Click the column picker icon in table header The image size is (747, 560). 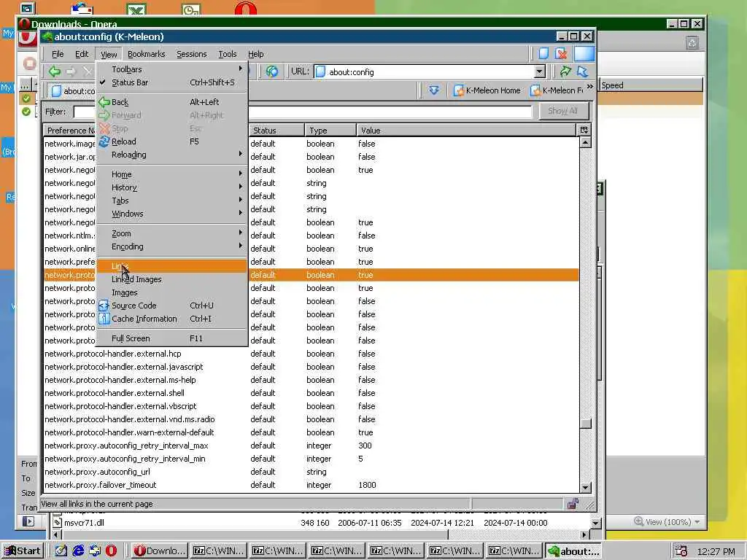pyautogui.click(x=584, y=130)
